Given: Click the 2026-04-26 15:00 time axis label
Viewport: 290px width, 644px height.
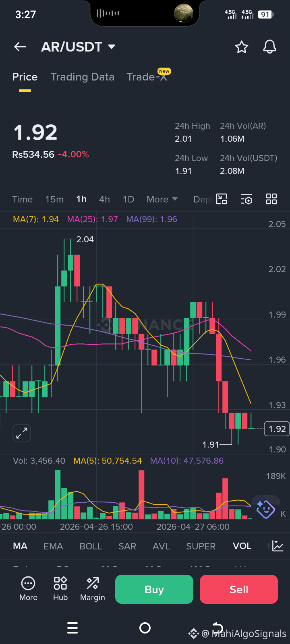Looking at the screenshot, I should [96, 527].
